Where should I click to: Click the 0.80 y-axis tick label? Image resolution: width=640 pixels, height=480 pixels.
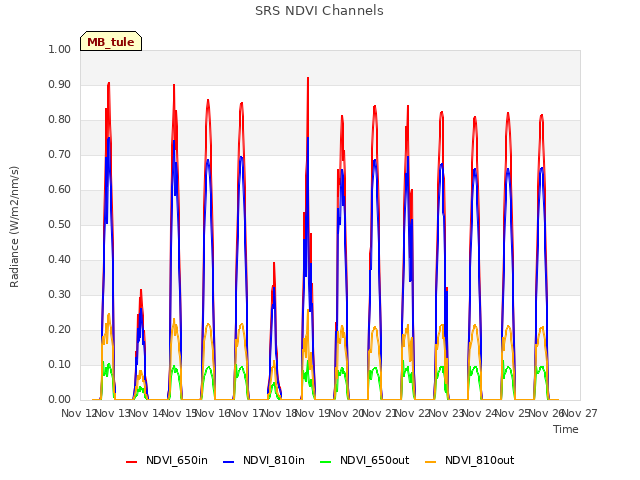[x=60, y=120]
